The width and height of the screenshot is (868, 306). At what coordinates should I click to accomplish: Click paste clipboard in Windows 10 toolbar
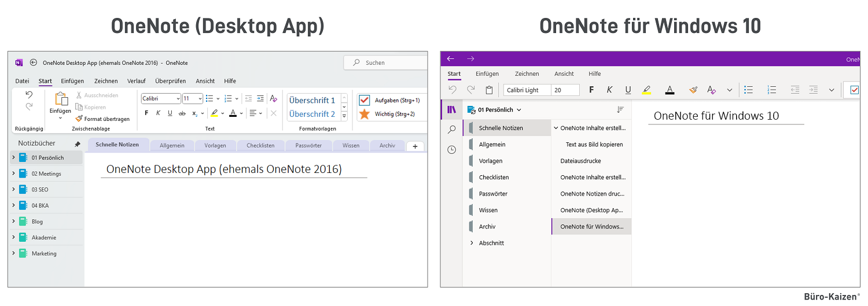point(489,90)
